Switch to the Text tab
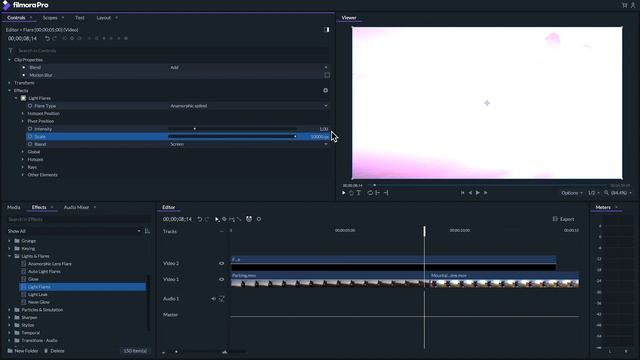Image resolution: width=640 pixels, height=360 pixels. pos(80,18)
